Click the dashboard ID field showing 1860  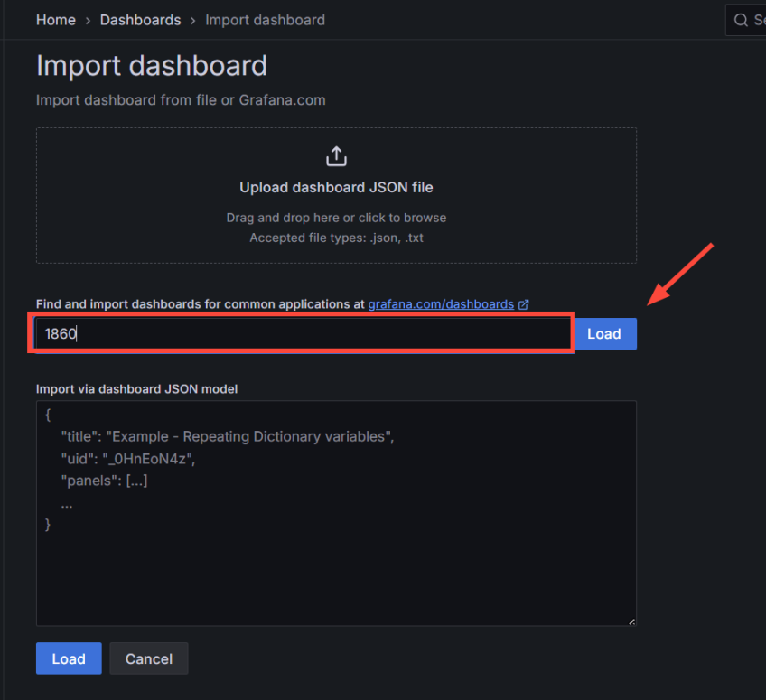[x=302, y=333]
